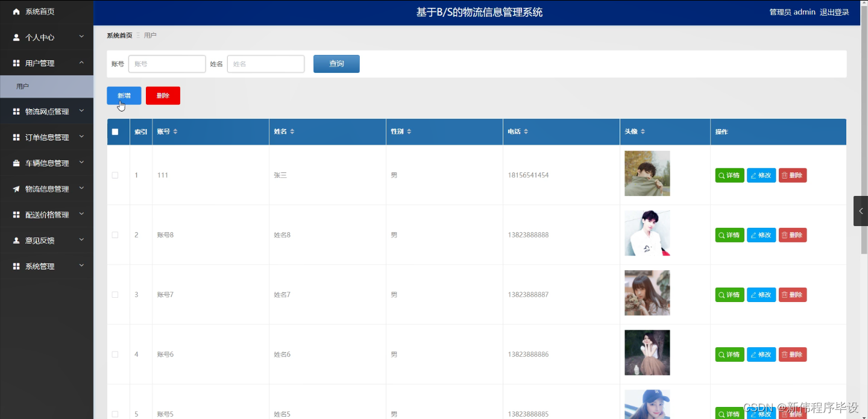Click the person icon beside 个人中心

(x=16, y=37)
